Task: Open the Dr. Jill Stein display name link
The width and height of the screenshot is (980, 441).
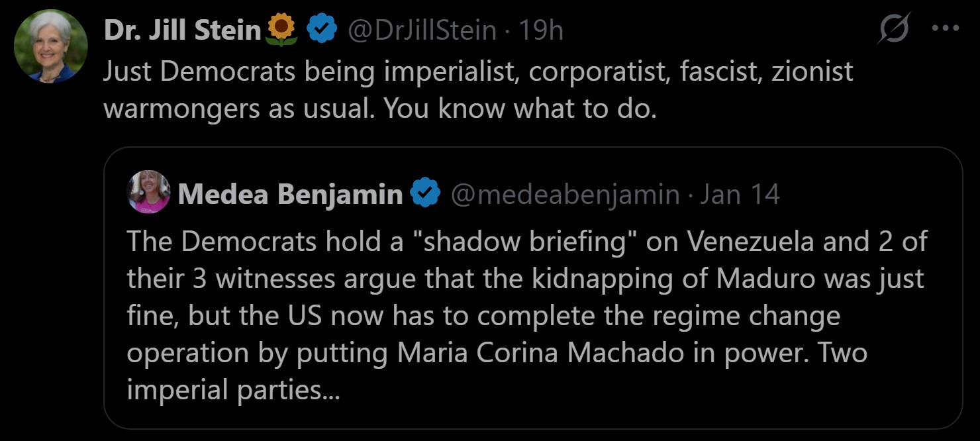Action: coord(183,30)
